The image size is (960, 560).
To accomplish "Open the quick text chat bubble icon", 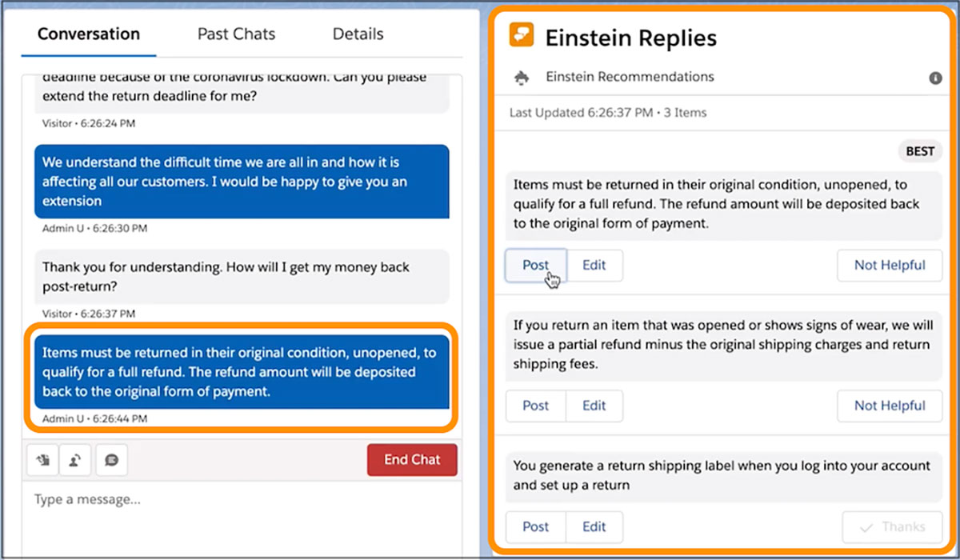I will point(112,460).
